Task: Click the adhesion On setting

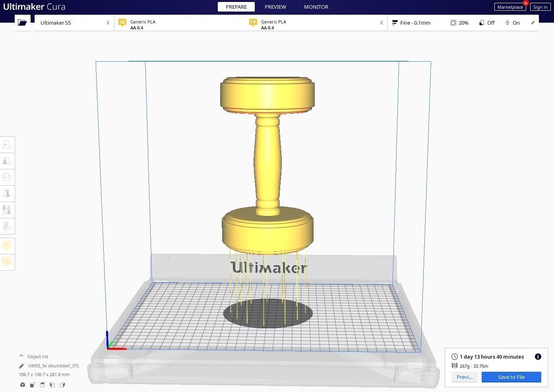Action: (512, 23)
